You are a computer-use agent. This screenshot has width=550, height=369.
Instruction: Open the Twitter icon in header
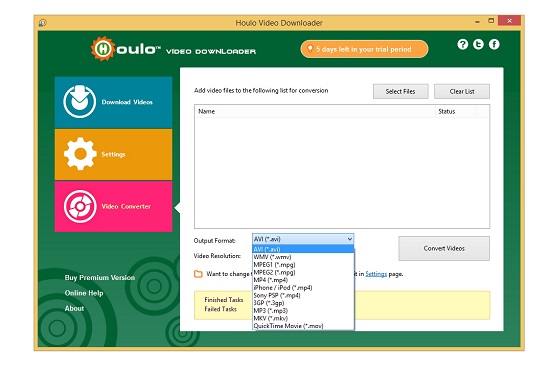(x=478, y=44)
